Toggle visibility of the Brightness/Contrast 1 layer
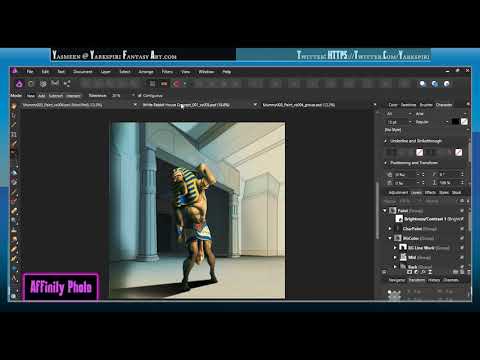 point(462,219)
